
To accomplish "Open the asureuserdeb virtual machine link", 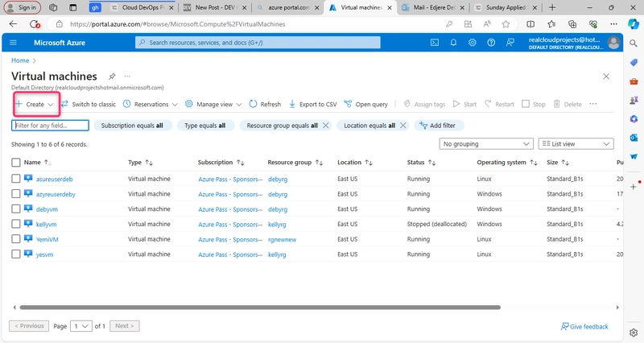I will (x=54, y=179).
